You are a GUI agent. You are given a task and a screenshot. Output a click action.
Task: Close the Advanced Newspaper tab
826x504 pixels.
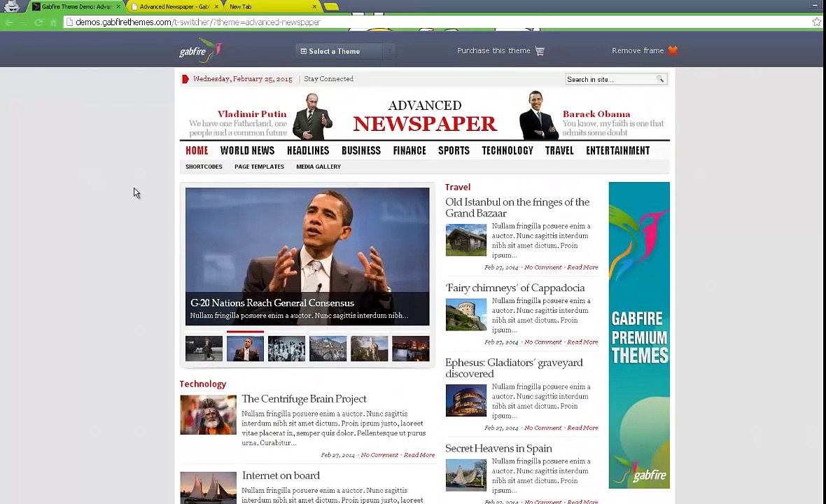(x=216, y=7)
